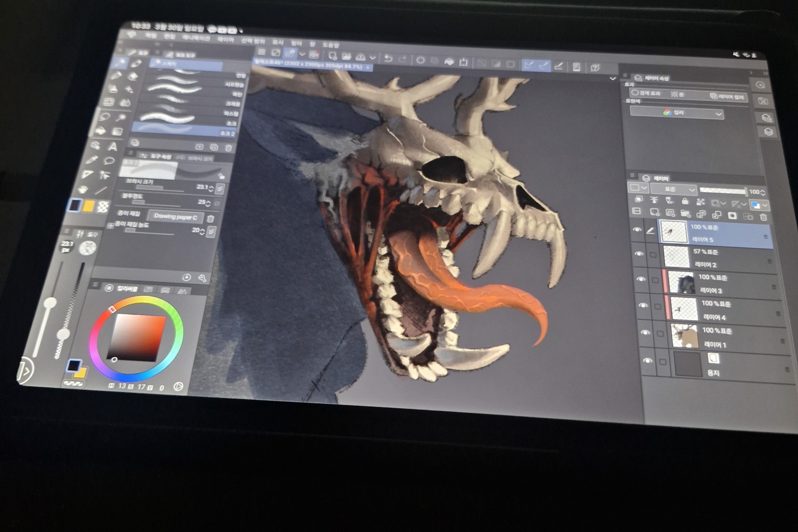Image resolution: width=798 pixels, height=532 pixels.
Task: Choose the Eyedropper tool
Action: pos(92,160)
